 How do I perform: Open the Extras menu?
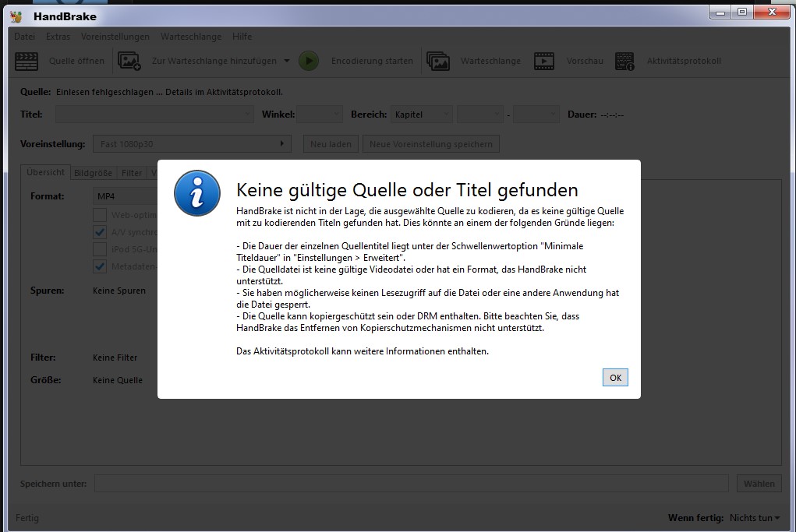coord(58,37)
